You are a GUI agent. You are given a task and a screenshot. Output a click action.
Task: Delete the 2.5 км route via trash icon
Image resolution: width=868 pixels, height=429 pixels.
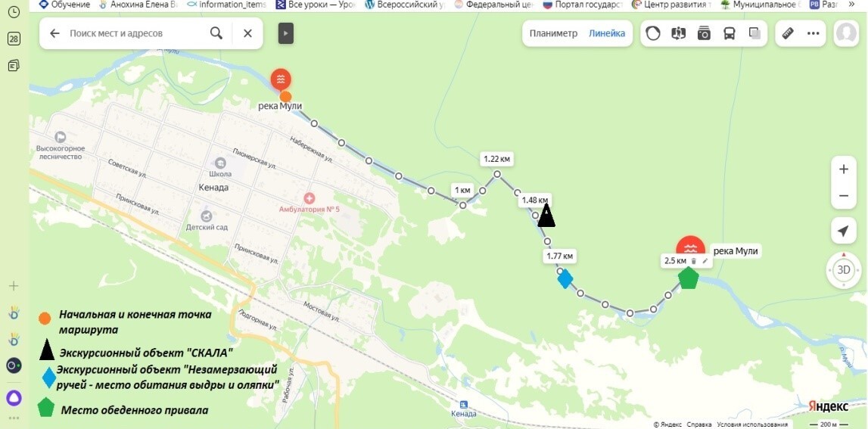(694, 261)
